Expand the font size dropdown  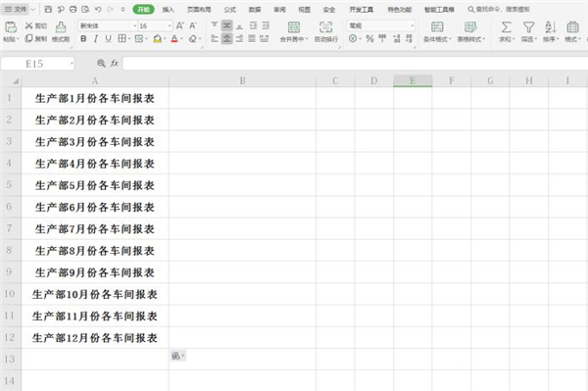(x=170, y=25)
